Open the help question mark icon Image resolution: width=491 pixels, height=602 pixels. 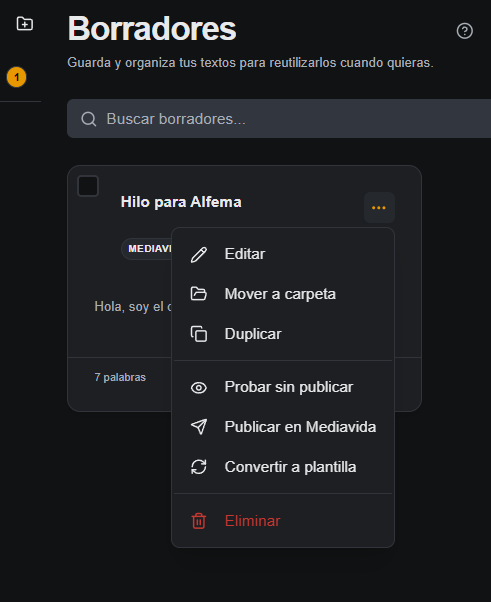point(465,31)
